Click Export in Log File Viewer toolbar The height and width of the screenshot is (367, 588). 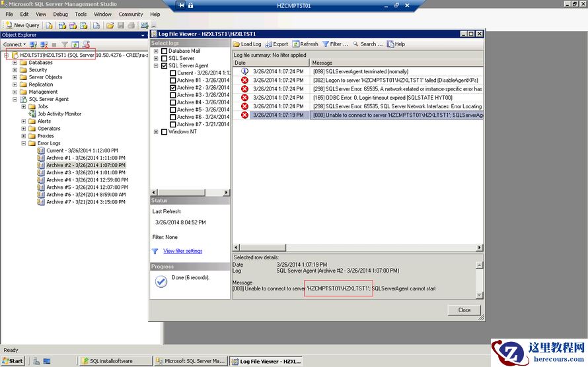[x=277, y=44]
